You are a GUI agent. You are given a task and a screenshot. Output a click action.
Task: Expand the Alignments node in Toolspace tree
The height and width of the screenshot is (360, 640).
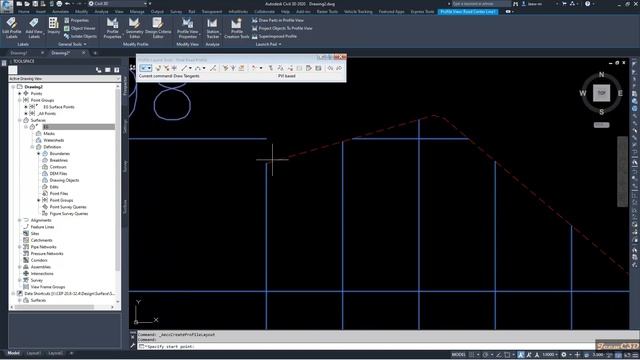point(19,220)
